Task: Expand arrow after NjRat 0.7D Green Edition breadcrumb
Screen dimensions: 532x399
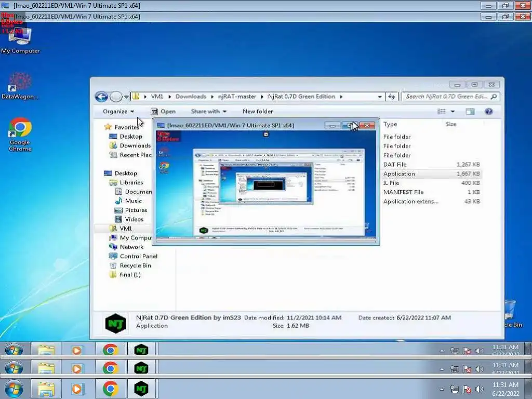Action: click(x=341, y=97)
